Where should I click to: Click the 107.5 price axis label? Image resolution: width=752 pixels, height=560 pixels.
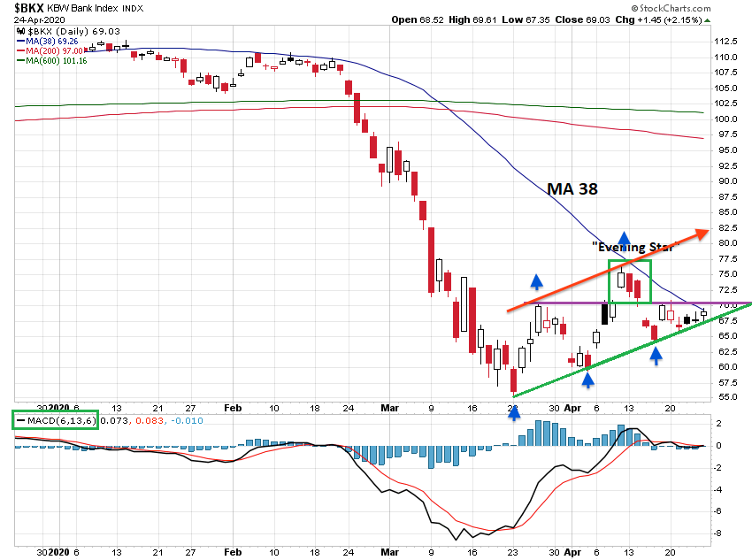pos(725,73)
